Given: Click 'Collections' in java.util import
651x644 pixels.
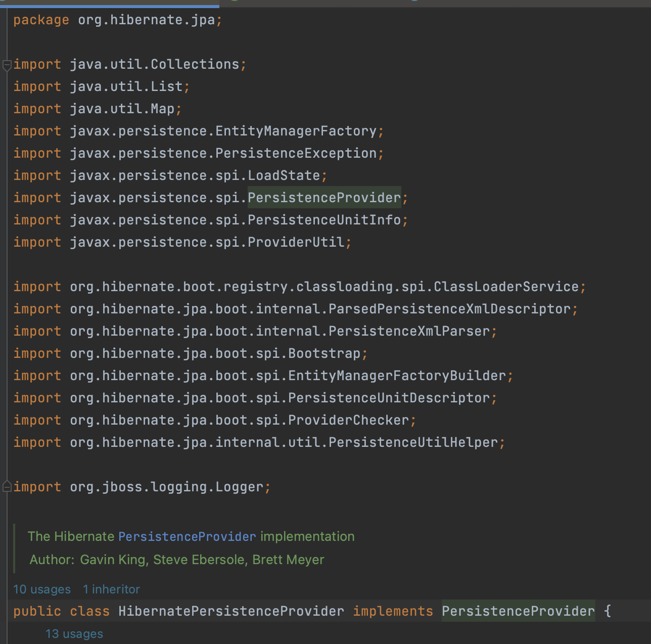Looking at the screenshot, I should [195, 64].
